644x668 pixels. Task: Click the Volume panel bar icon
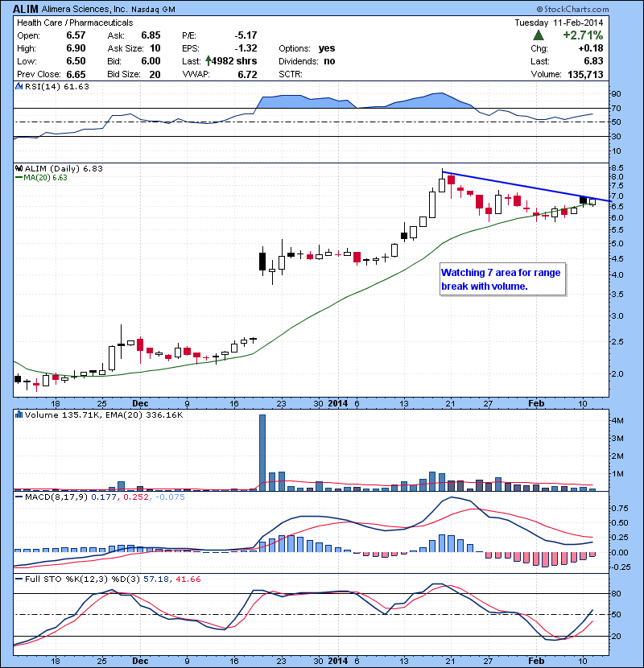click(19, 414)
